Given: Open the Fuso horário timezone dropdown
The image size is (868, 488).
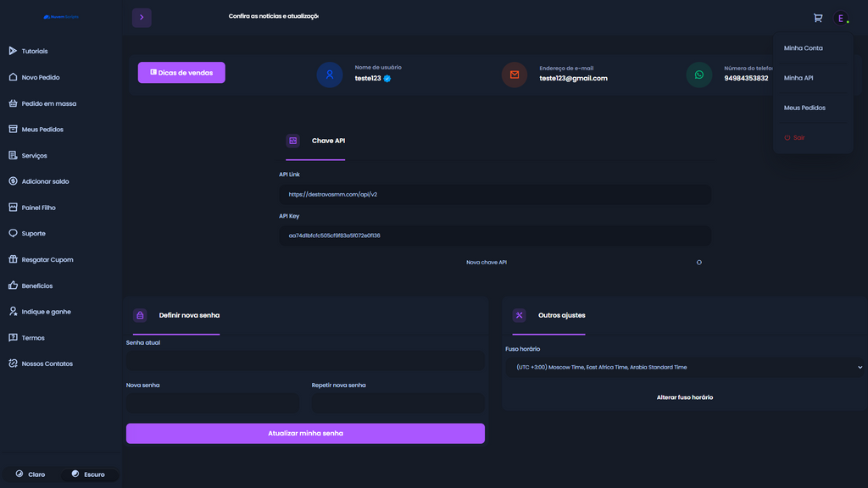Looking at the screenshot, I should (685, 367).
